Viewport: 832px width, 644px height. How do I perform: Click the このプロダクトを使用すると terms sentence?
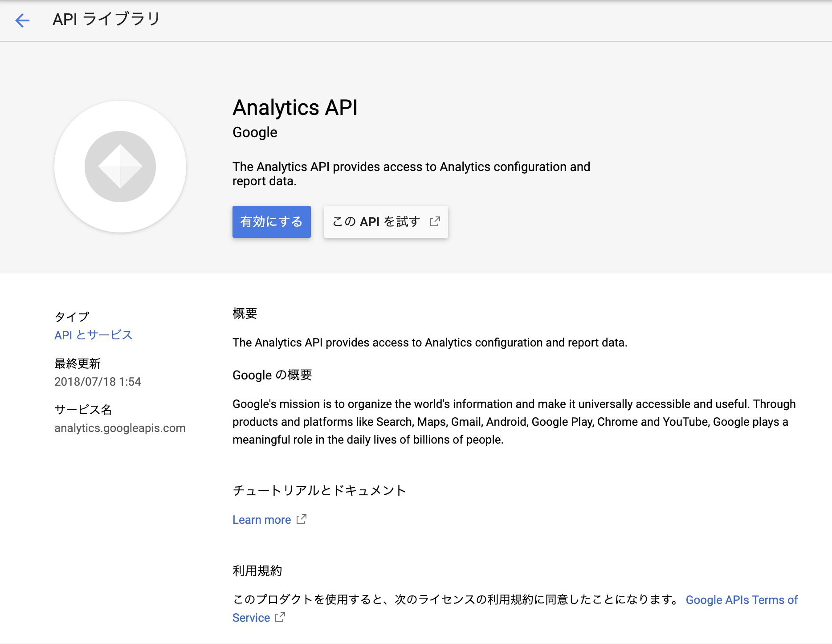pyautogui.click(x=455, y=599)
